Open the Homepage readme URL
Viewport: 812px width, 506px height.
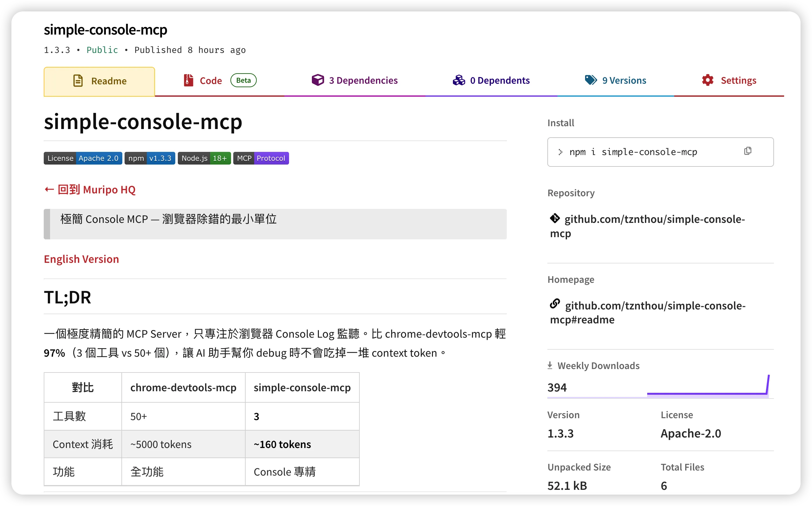(647, 312)
